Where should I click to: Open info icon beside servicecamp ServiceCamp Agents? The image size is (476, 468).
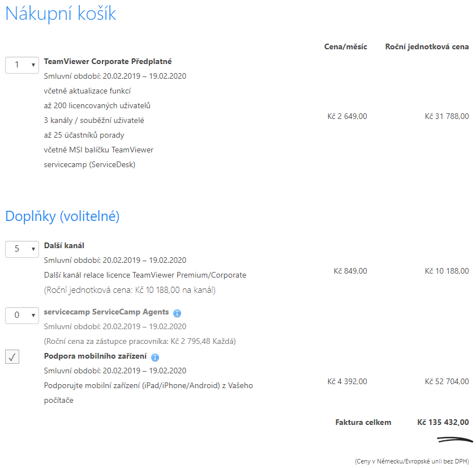[x=177, y=313]
